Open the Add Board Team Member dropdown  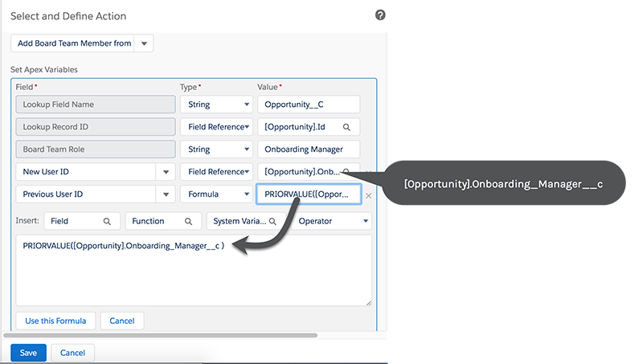point(144,43)
